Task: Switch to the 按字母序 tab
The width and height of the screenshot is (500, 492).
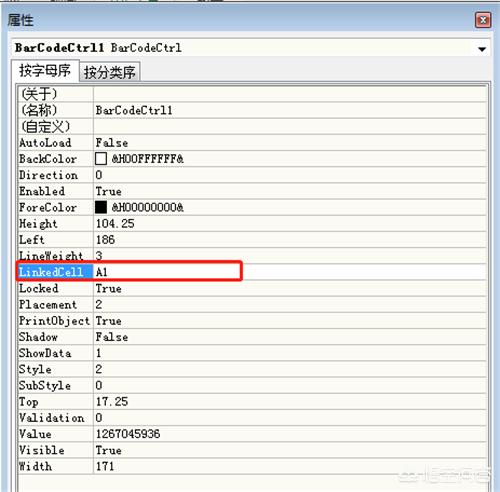Action: (x=45, y=71)
